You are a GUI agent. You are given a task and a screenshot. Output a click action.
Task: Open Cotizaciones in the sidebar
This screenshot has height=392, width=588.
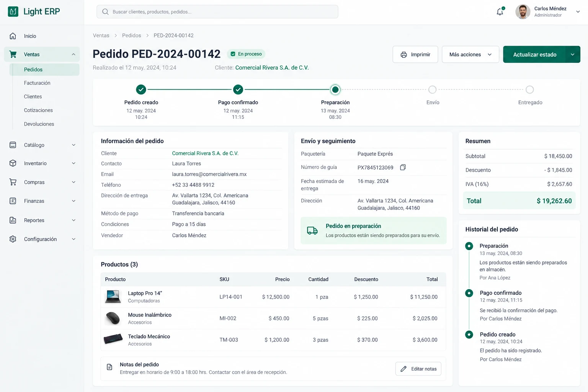(38, 110)
